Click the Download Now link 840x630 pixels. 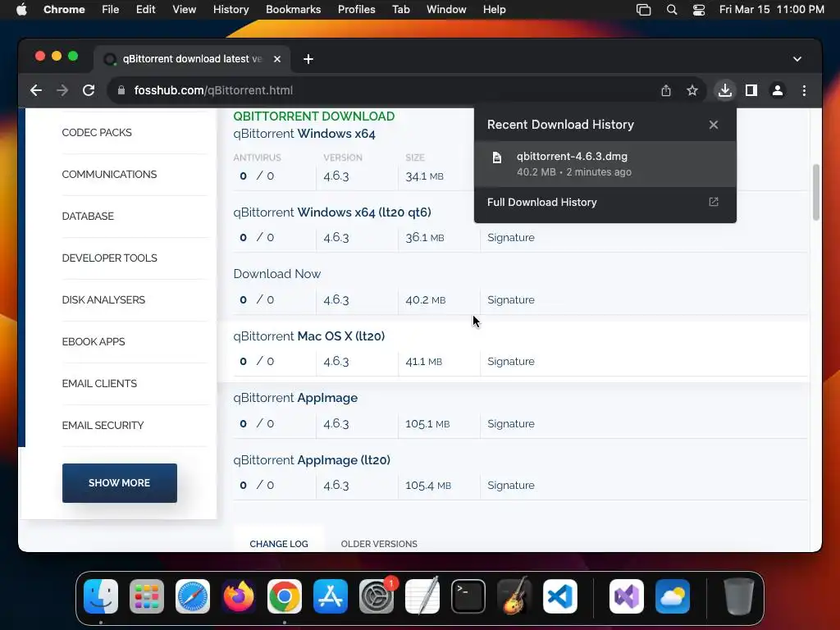[277, 274]
